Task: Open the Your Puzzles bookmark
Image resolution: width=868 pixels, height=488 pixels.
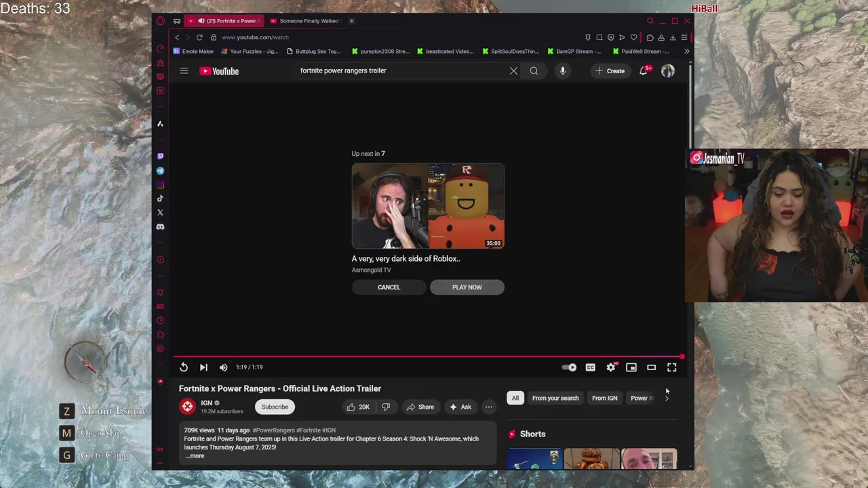Action: click(x=249, y=51)
